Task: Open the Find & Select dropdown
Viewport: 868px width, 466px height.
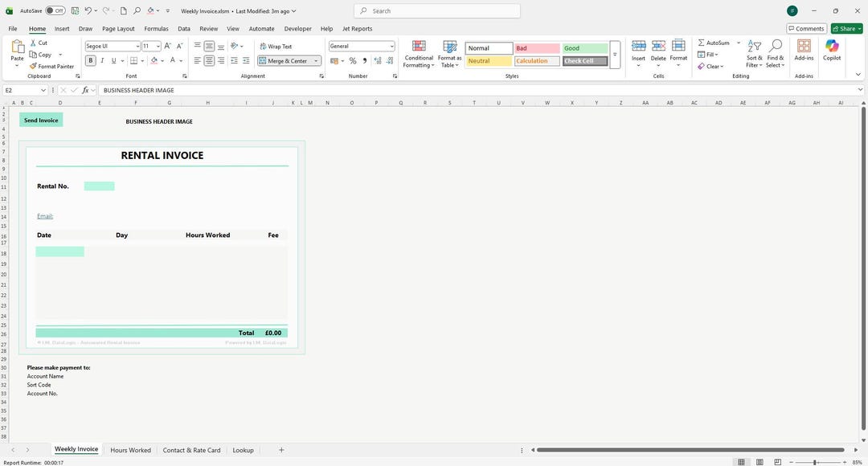Action: coord(776,54)
